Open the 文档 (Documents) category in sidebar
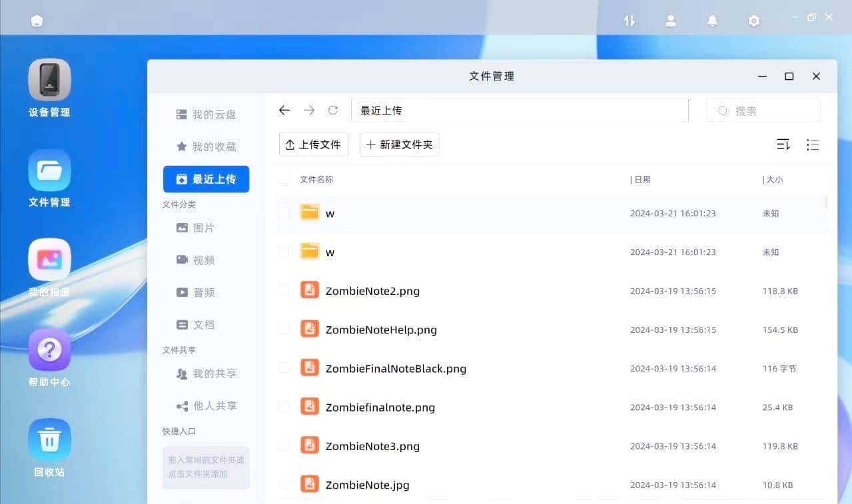Viewport: 852px width, 504px height. pos(202,324)
